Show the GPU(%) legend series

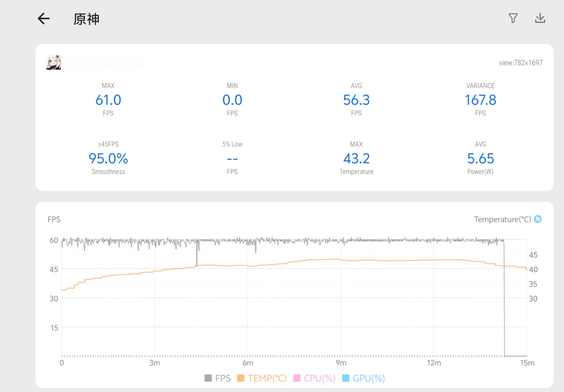364,378
